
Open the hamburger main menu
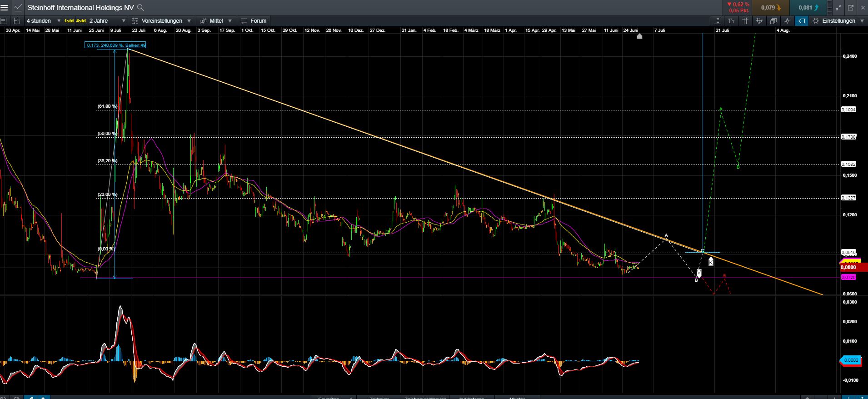click(5, 8)
